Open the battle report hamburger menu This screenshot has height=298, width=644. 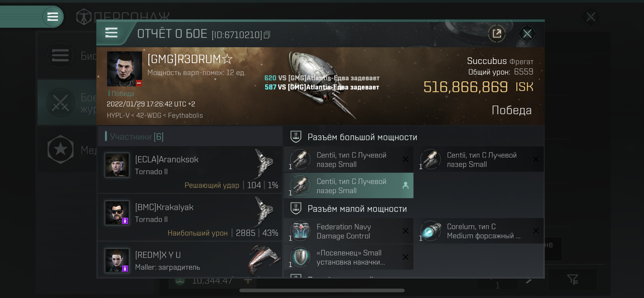click(x=111, y=33)
